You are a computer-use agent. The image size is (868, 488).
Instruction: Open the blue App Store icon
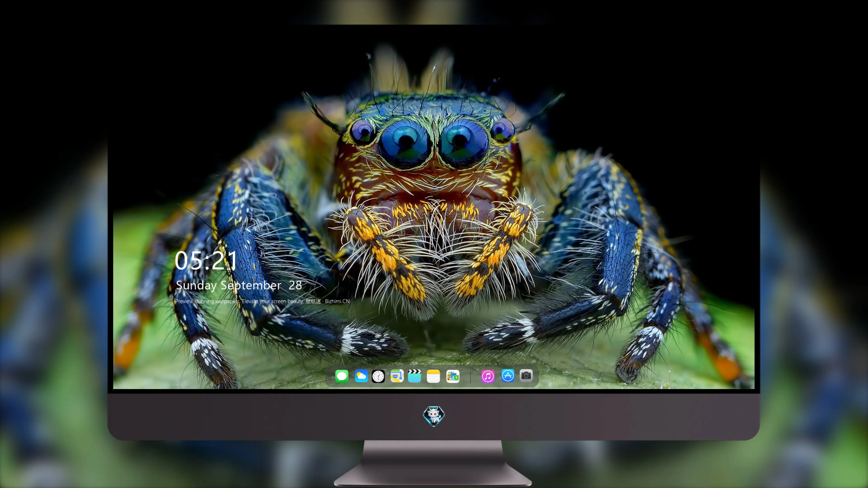tap(508, 376)
